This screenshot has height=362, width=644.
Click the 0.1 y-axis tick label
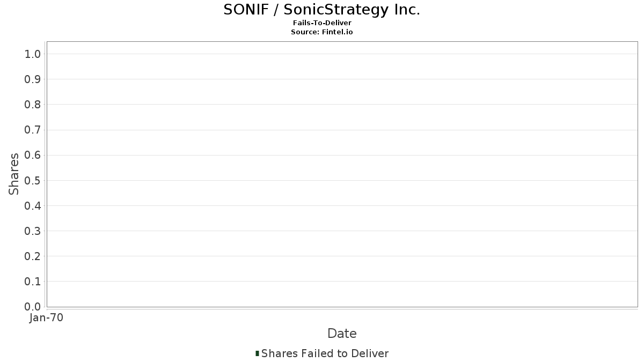33,282
